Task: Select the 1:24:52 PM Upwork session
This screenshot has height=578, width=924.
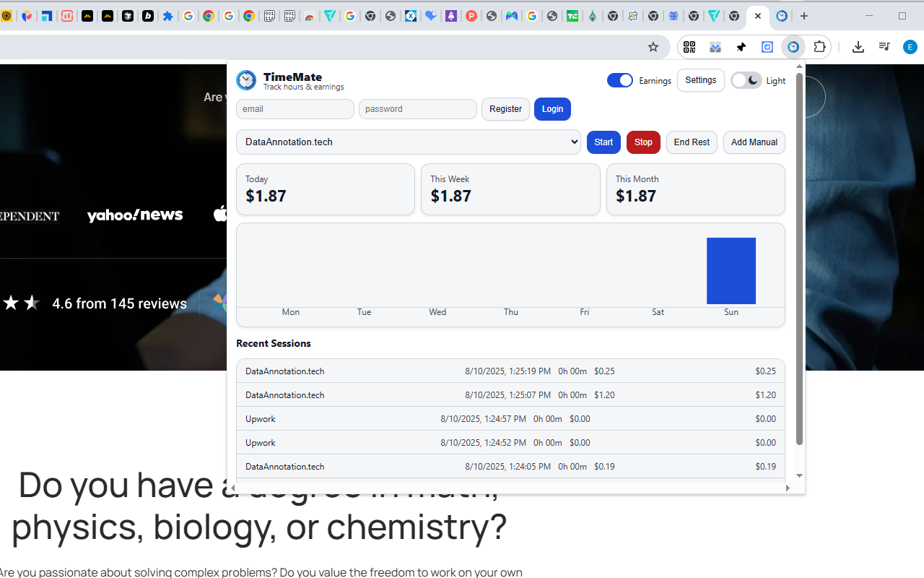Action: tap(510, 443)
